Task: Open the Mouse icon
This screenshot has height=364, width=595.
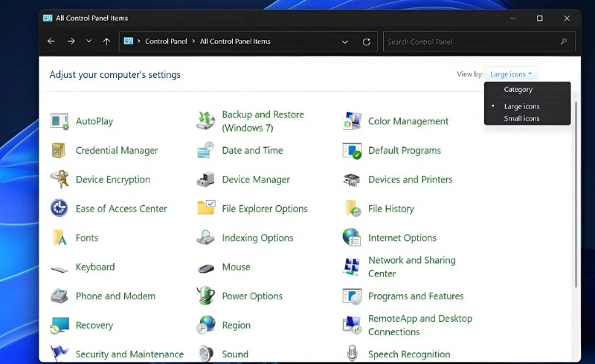Action: [x=206, y=268]
